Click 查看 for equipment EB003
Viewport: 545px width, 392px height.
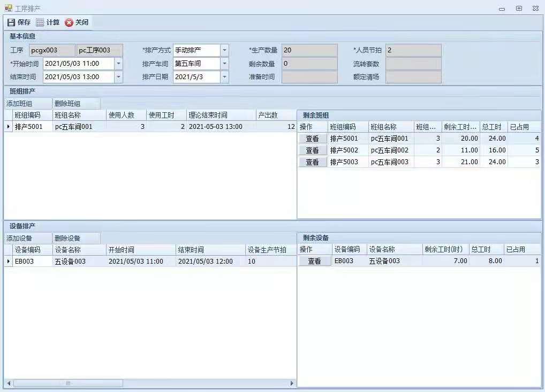(x=314, y=261)
